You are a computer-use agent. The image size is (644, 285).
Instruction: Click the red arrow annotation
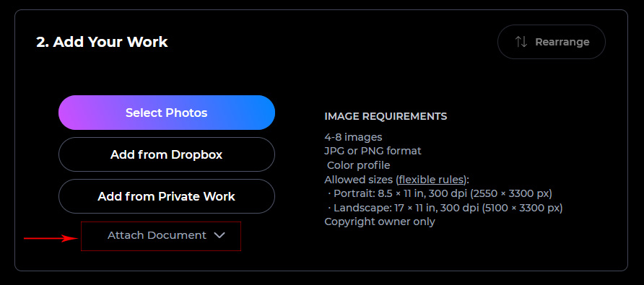point(51,238)
